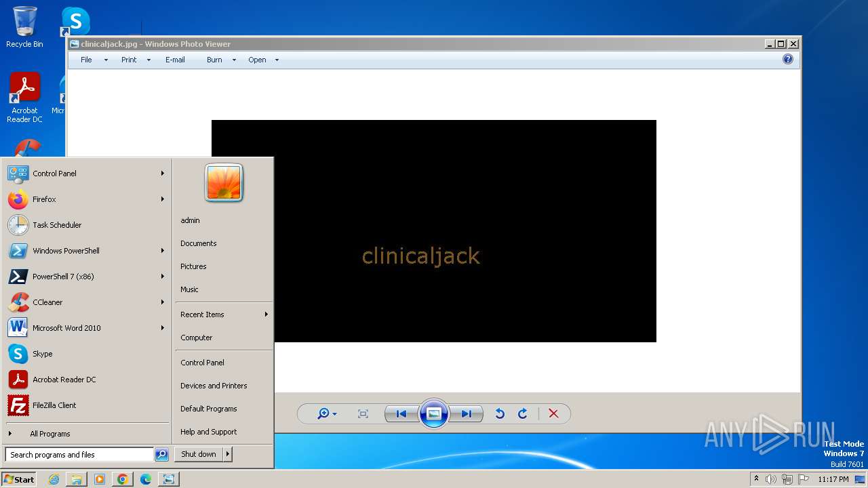The height and width of the screenshot is (488, 868).
Task: Go to the next image
Action: (467, 413)
